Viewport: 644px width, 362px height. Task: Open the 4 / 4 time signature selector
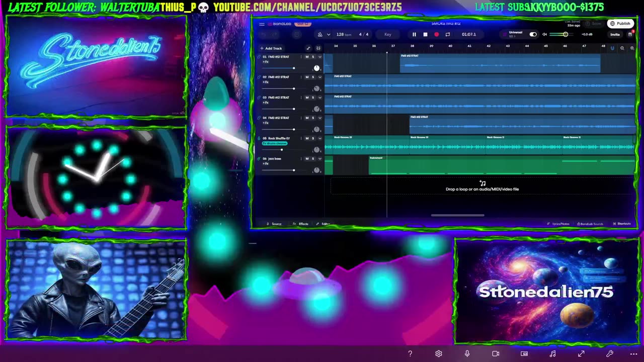(364, 34)
